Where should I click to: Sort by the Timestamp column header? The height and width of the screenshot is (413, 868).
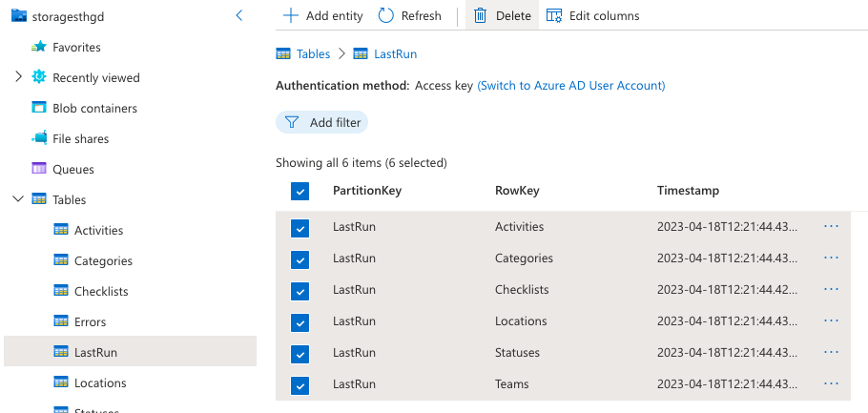click(x=688, y=191)
